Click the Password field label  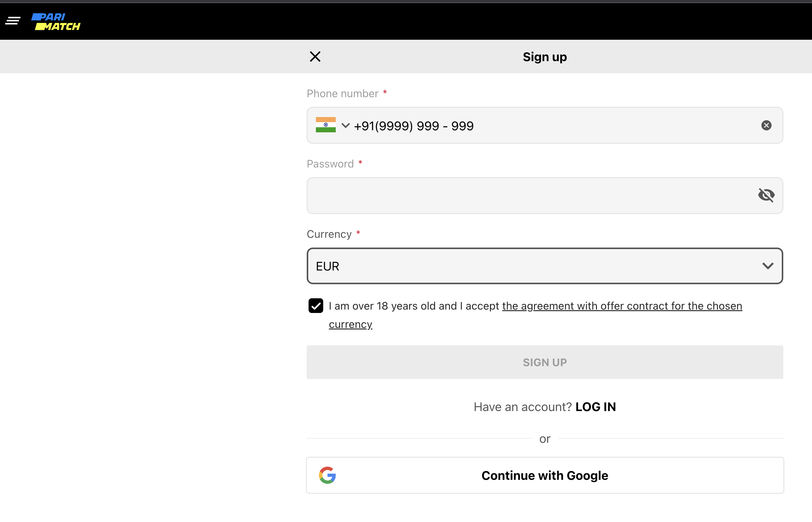pos(330,164)
